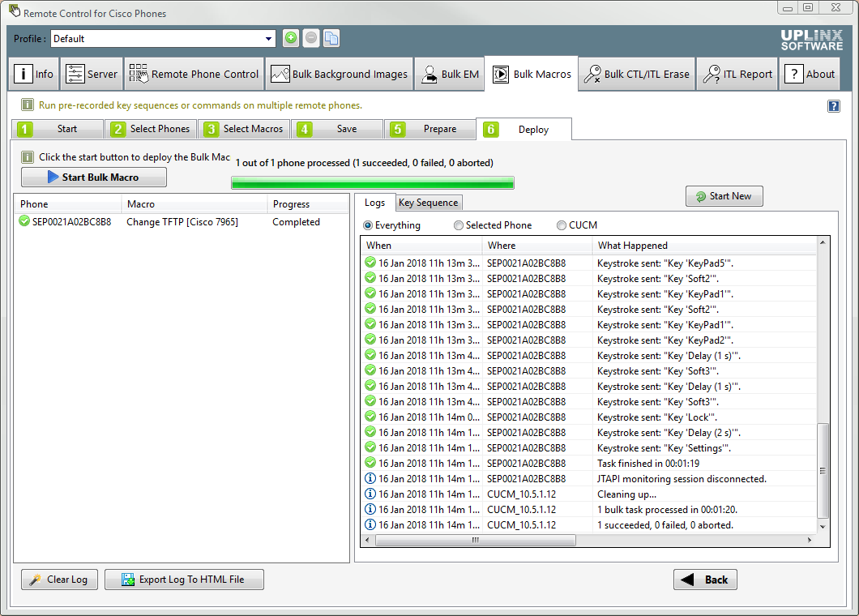Click the copy profile icon
Screen dimensions: 859x616
pos(331,38)
